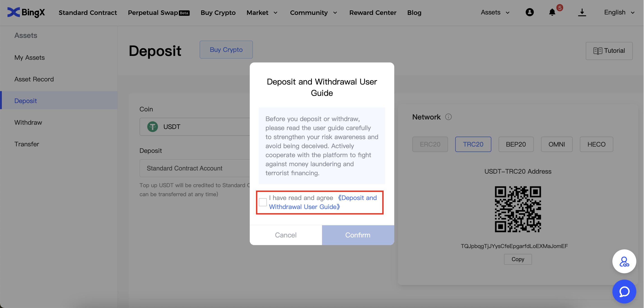Expand the Market dropdown menu
Image resolution: width=644 pixels, height=308 pixels.
point(262,12)
